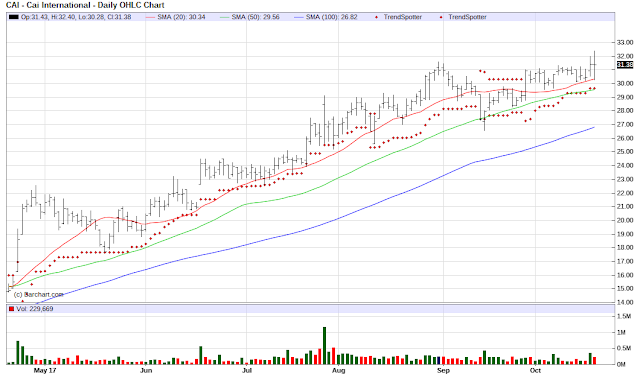Click the second TrendSpotter legend entry
640x389 pixels.
(467, 17)
